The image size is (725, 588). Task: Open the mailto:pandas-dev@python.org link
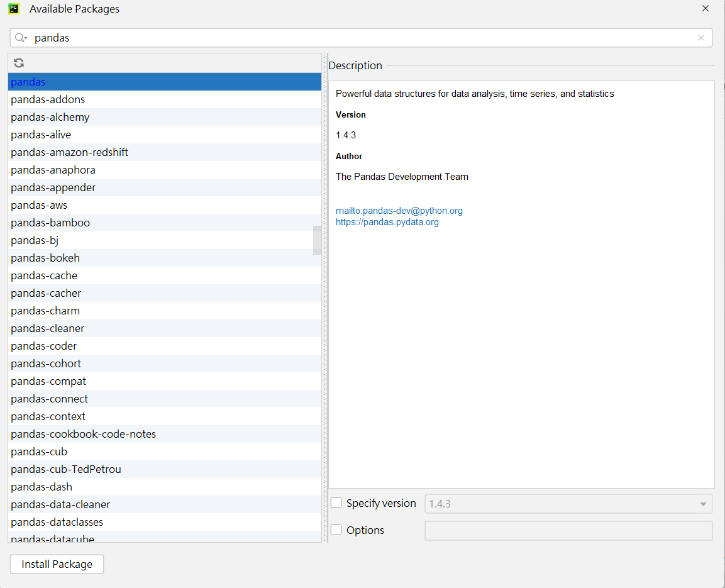399,211
